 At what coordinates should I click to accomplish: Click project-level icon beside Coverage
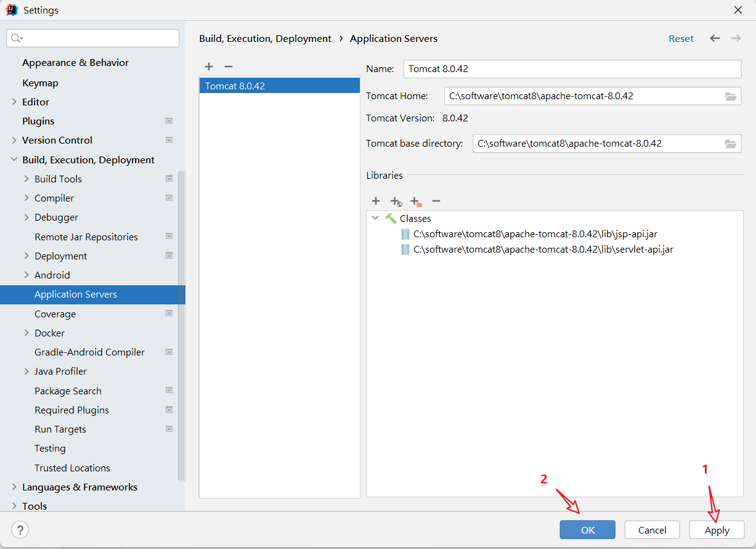click(x=169, y=314)
